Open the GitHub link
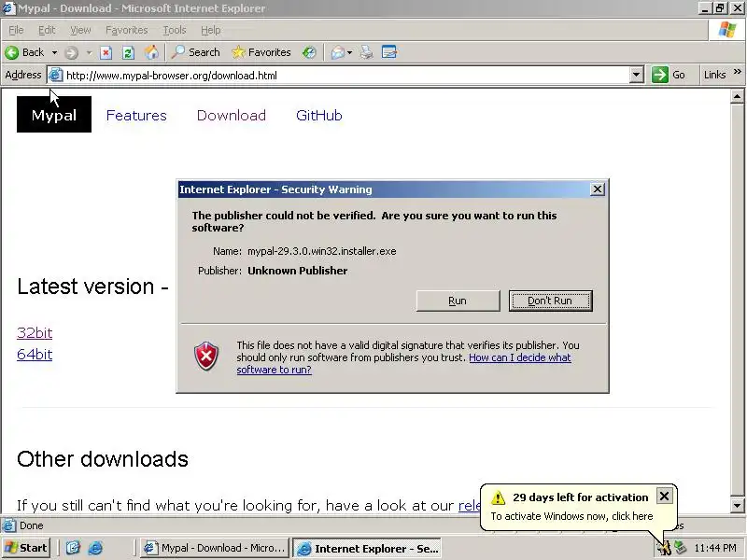Viewport: 747px width, 560px height. point(318,115)
